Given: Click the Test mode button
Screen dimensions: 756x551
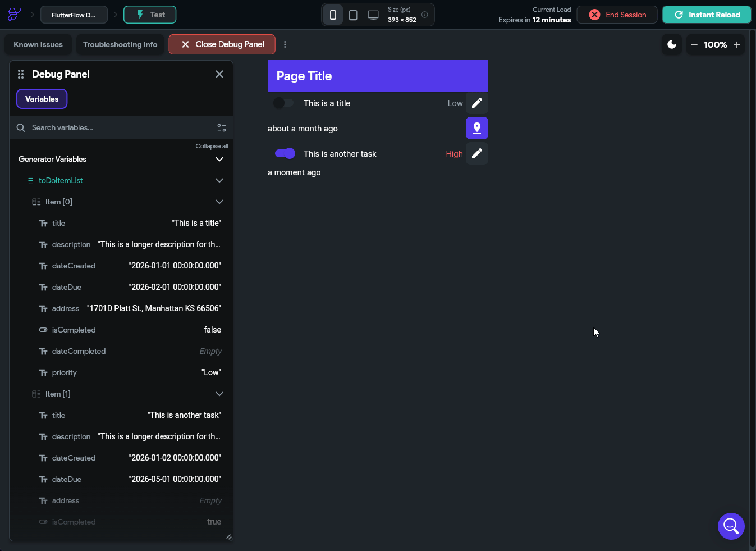Looking at the screenshot, I should click(x=150, y=15).
